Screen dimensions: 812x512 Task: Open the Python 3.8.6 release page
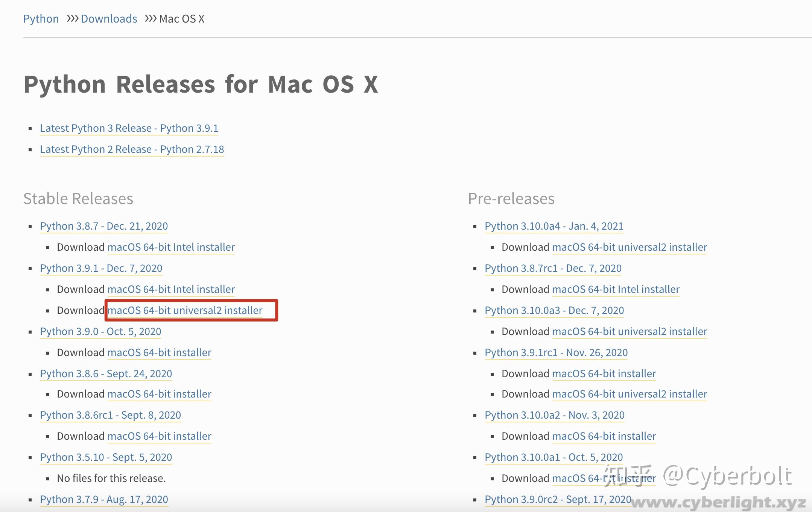coord(106,373)
